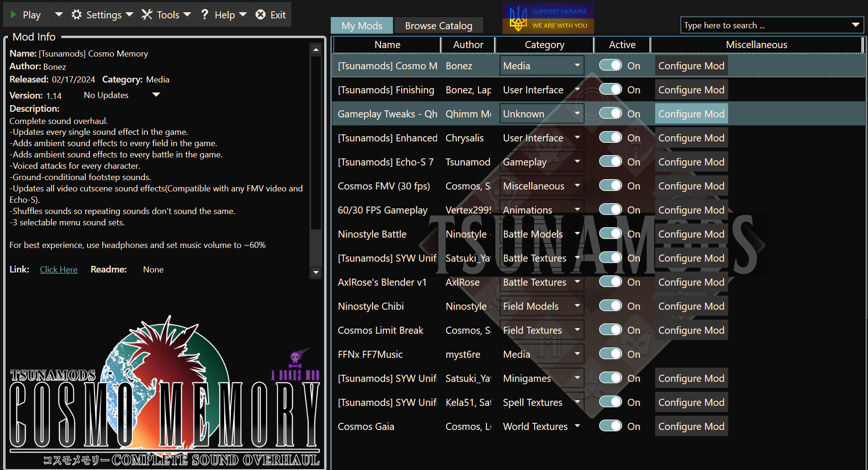Click the Exit circle-X icon
Viewport: 868px width, 470px height.
pos(260,15)
